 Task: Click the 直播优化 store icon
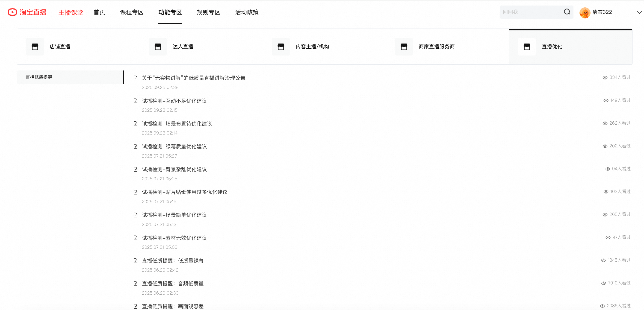point(527,47)
